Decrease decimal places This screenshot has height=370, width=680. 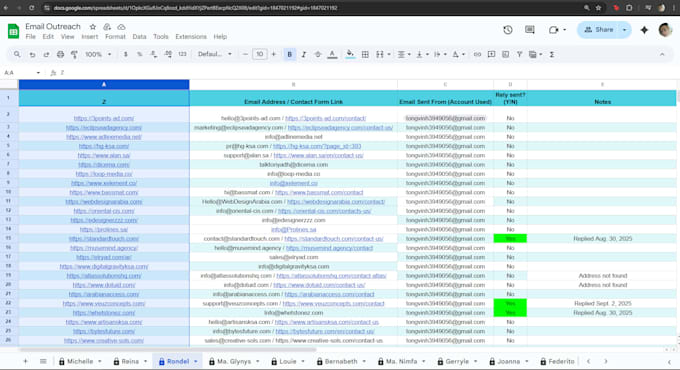(154, 54)
